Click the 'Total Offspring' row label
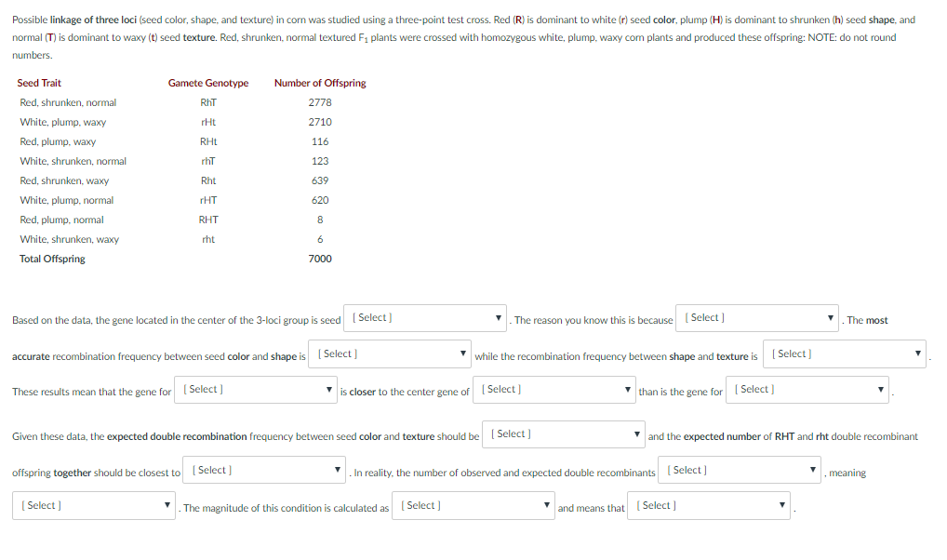Viewport: 947px width, 560px height. click(x=52, y=259)
